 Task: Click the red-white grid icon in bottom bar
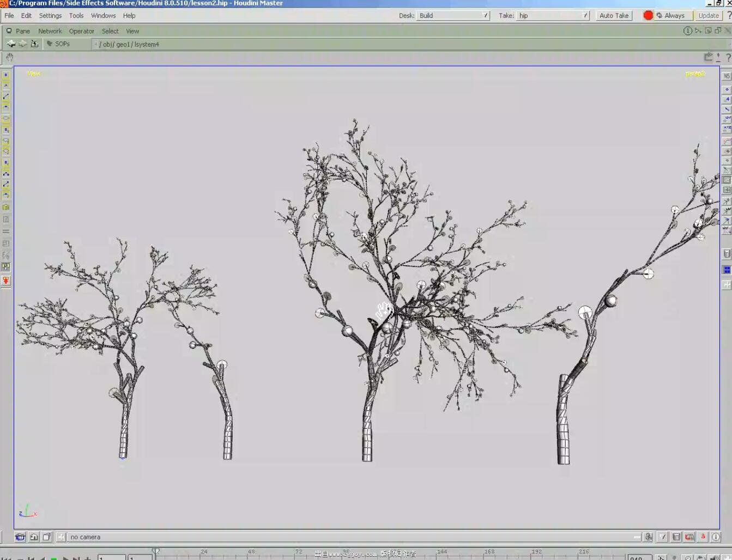(x=689, y=537)
